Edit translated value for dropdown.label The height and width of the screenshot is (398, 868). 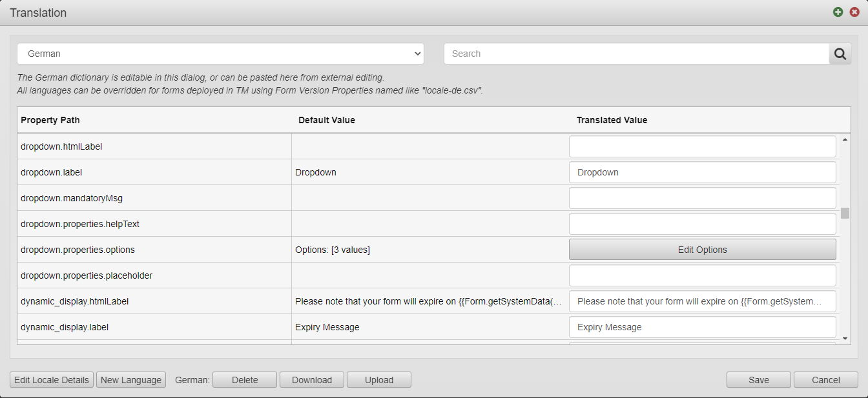[x=703, y=172]
